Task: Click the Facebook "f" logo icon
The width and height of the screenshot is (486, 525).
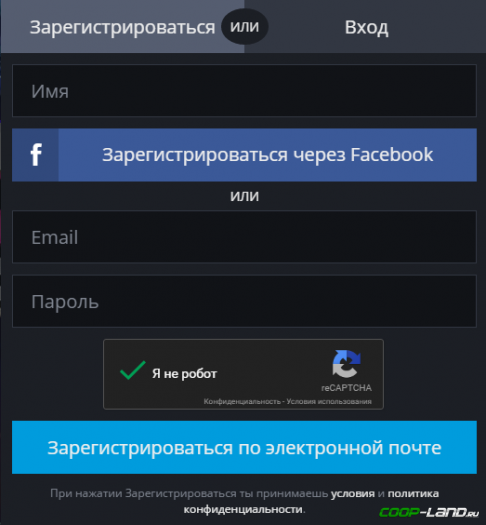Action: pyautogui.click(x=36, y=155)
